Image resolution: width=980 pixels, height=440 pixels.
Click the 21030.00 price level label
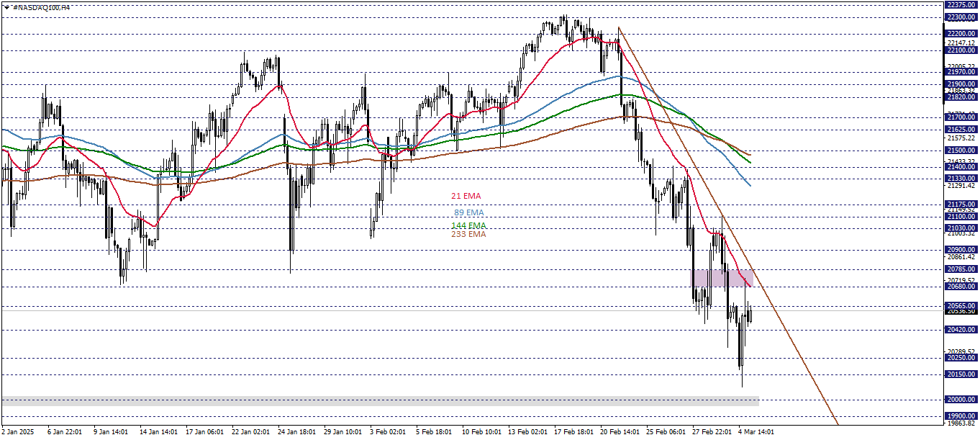(x=961, y=228)
